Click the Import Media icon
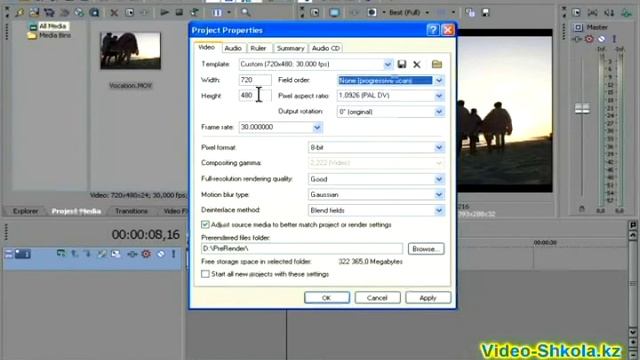640x360 pixels. 34,13
